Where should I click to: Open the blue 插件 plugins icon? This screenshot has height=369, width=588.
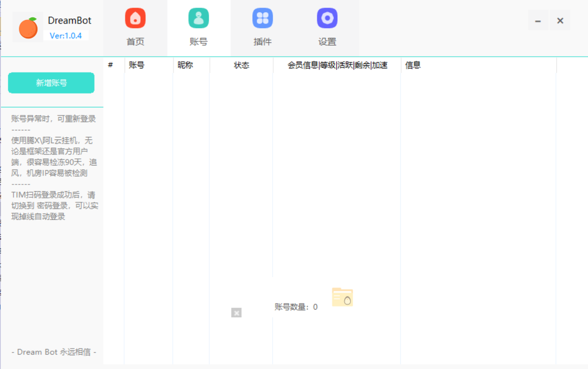pos(263,18)
